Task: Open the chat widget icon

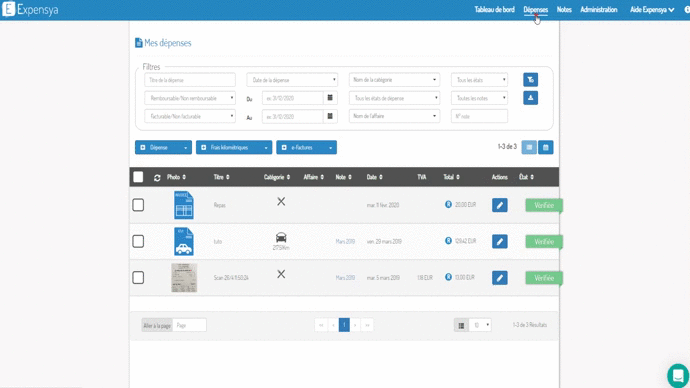Action: (x=678, y=375)
